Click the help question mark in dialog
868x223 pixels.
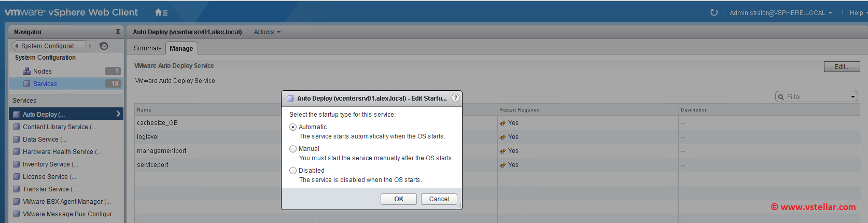(x=455, y=98)
